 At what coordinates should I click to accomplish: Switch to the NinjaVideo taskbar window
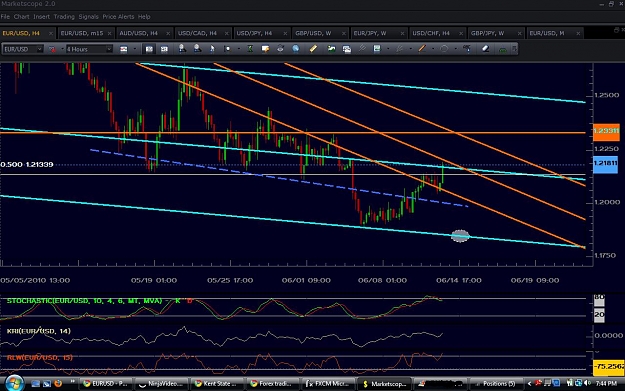(x=161, y=383)
